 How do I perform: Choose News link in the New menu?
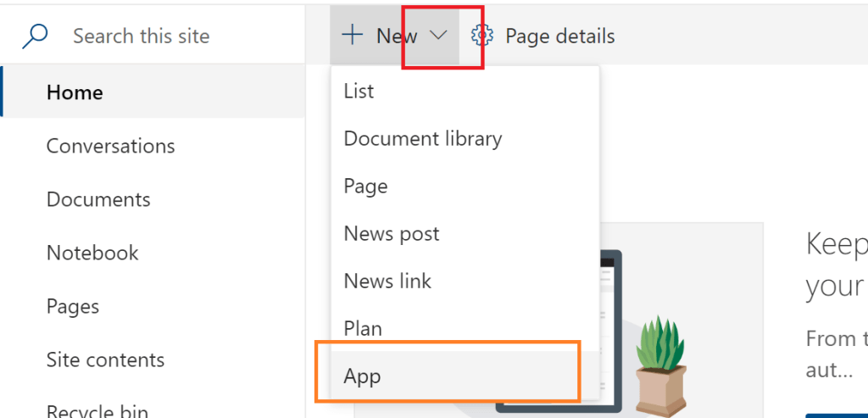tap(387, 281)
